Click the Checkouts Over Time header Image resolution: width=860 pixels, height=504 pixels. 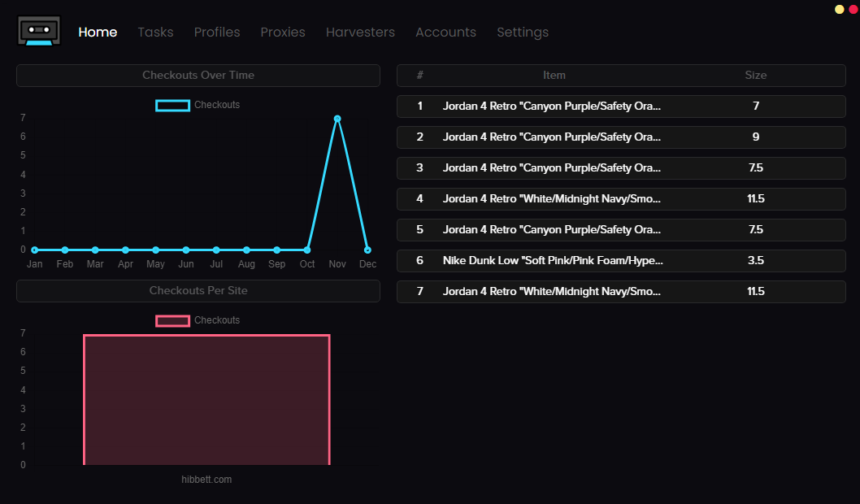click(x=198, y=76)
